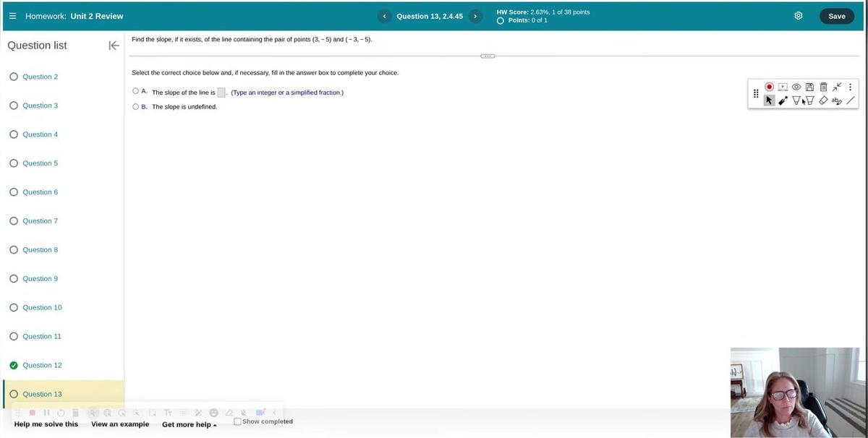Click the trash can delete icon
The image size is (868, 438).
tap(823, 87)
